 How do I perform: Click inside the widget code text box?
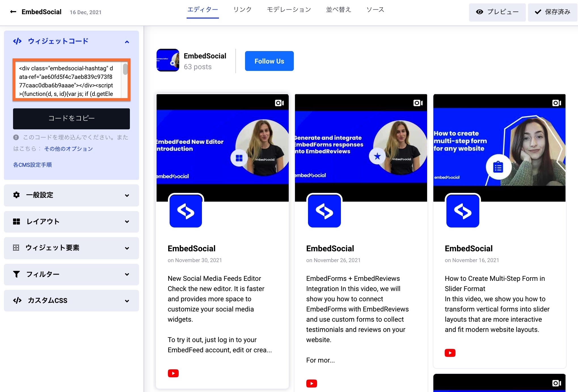pyautogui.click(x=68, y=81)
